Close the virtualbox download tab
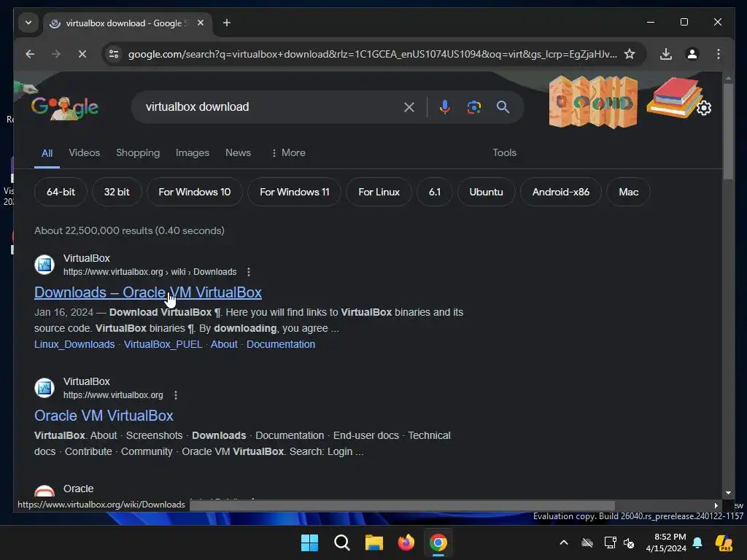The width and height of the screenshot is (747, 560). click(201, 23)
